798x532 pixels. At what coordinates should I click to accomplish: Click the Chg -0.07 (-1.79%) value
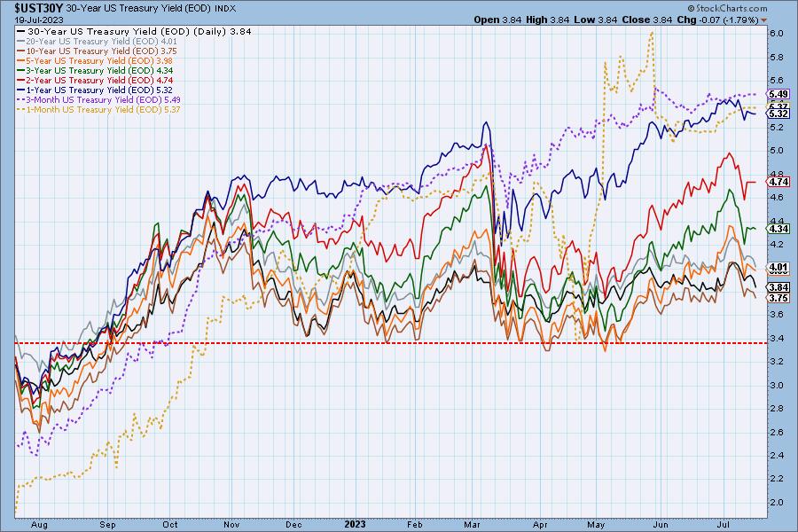tap(717, 20)
